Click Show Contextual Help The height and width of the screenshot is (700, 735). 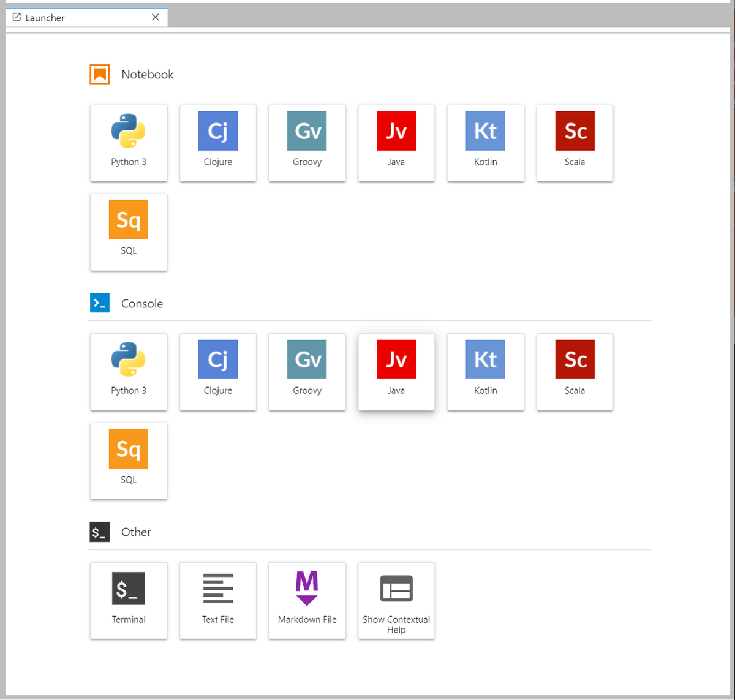coord(396,600)
